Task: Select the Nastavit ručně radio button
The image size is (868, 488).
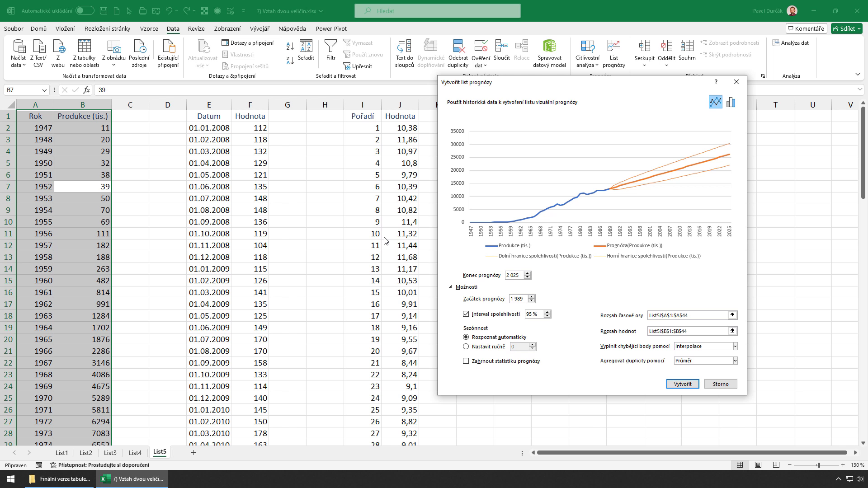Action: point(466,347)
